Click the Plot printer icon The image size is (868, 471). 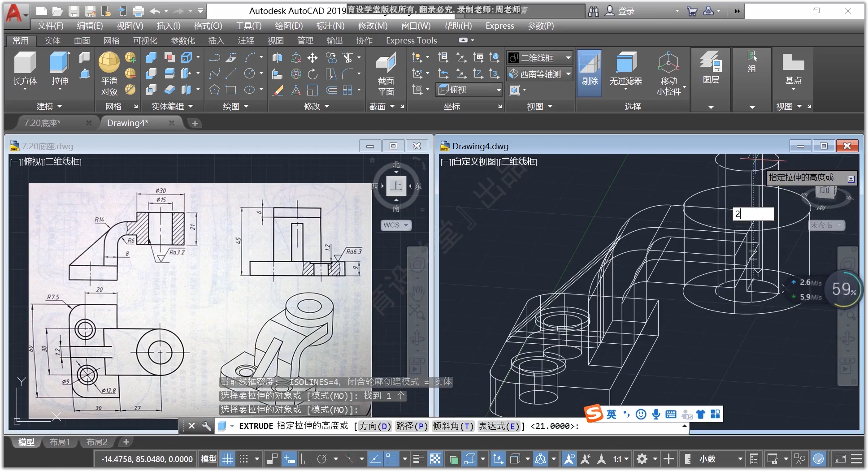point(139,11)
